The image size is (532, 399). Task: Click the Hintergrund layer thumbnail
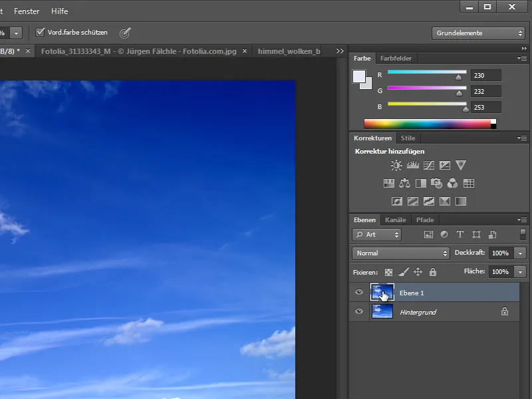point(382,311)
